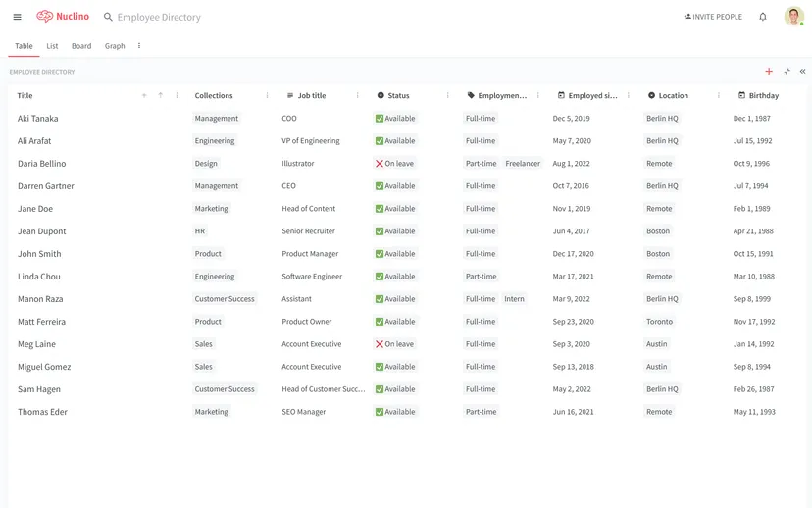Screen dimensions: 812x508
Task: Open Title column options menu
Action: [178, 95]
